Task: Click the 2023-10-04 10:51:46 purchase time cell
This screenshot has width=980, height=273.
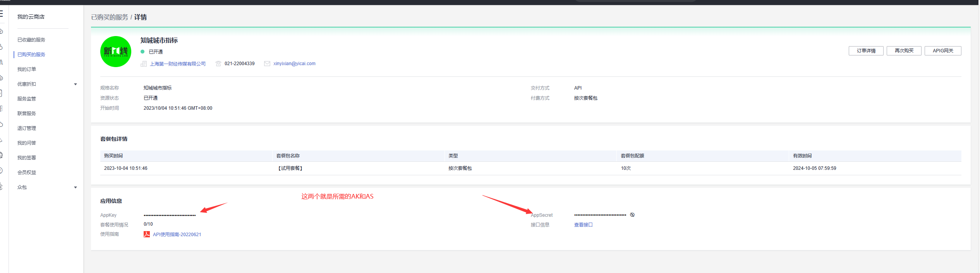Action: click(126, 168)
